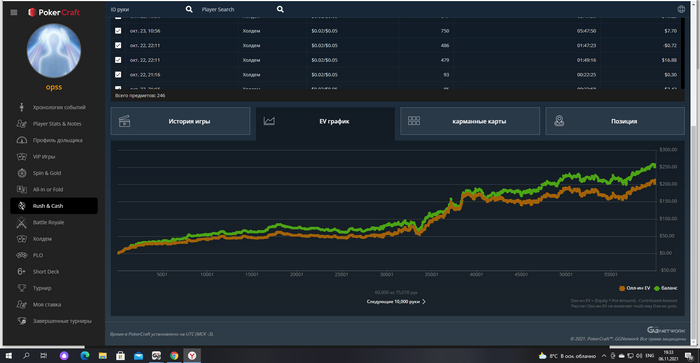Focus the Player Search input field
The width and height of the screenshot is (700, 363).
pos(238,9)
